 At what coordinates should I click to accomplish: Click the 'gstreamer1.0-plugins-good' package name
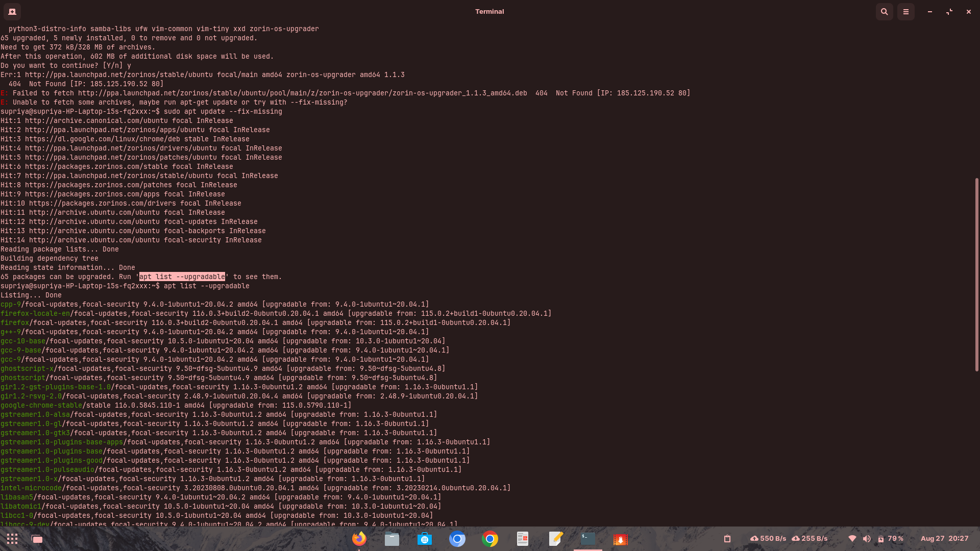(52, 461)
